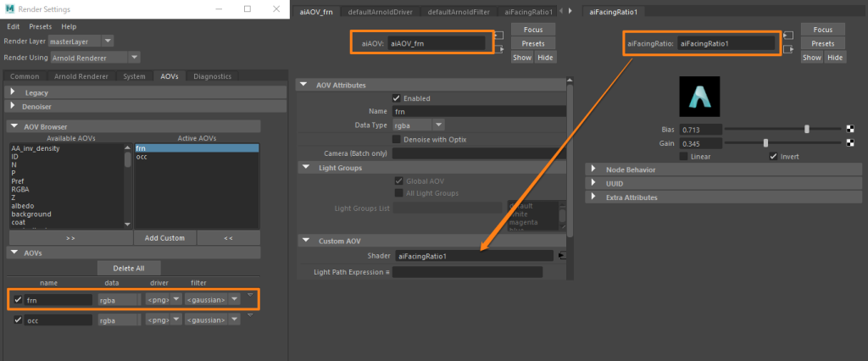This screenshot has width=868, height=361.
Task: Click the connection icon beside Shader field
Action: click(x=563, y=255)
